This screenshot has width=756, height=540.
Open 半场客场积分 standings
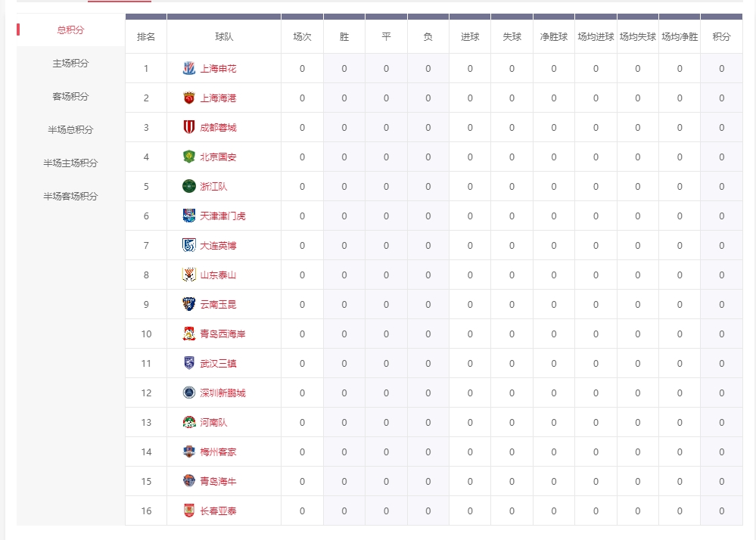pyautogui.click(x=70, y=197)
